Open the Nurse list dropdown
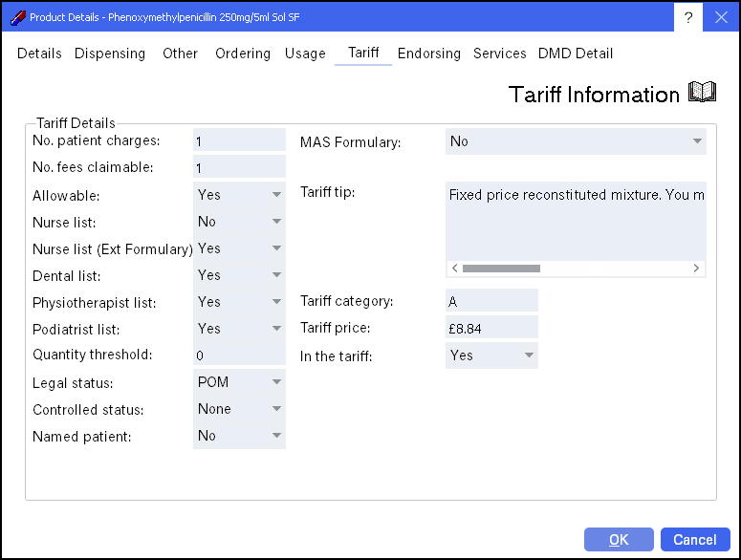The width and height of the screenshot is (741, 560). point(240,222)
